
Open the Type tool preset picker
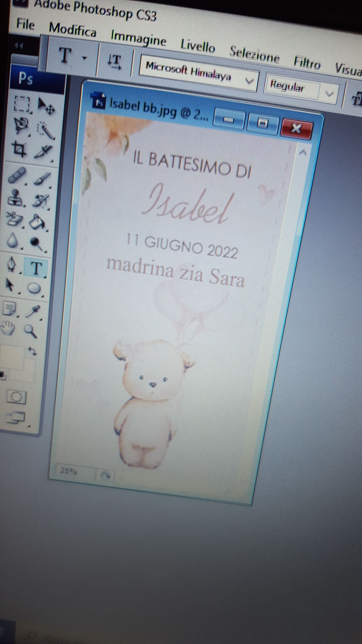(84, 58)
